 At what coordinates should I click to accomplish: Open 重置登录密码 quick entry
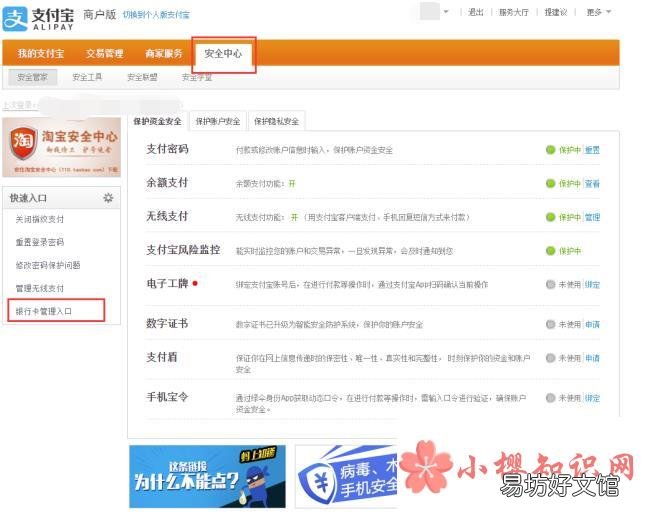(x=40, y=242)
